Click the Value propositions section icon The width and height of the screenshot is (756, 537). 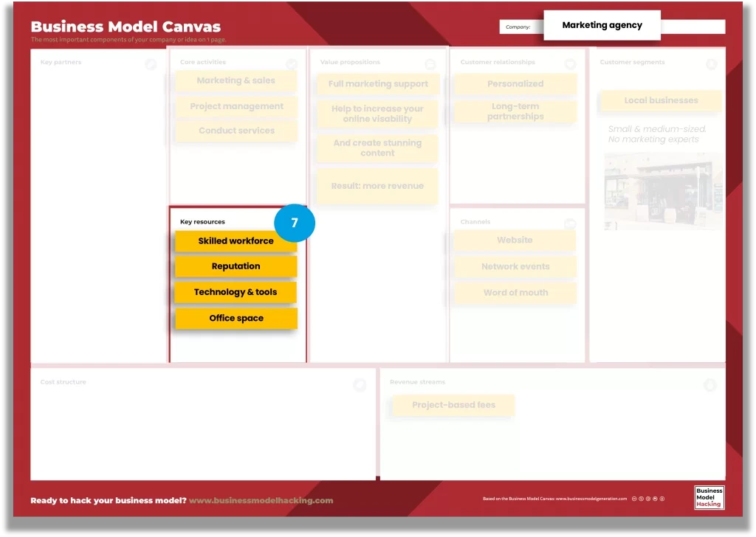(x=430, y=63)
